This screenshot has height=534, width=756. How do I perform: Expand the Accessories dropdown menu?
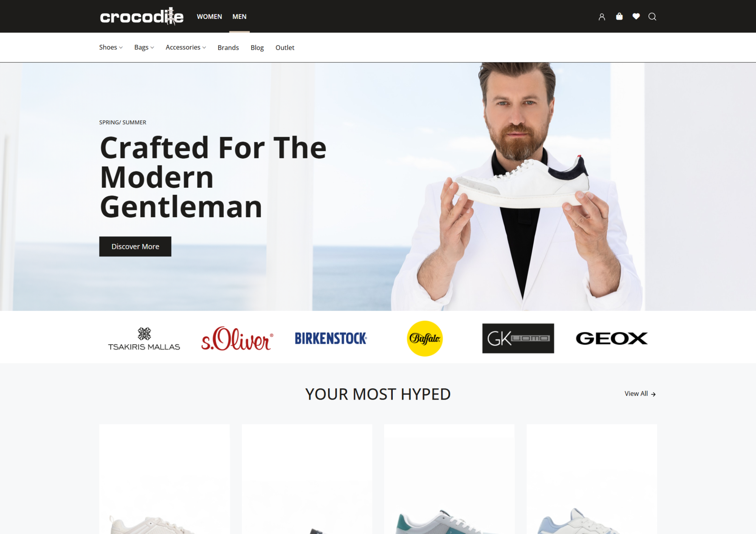[x=186, y=47]
